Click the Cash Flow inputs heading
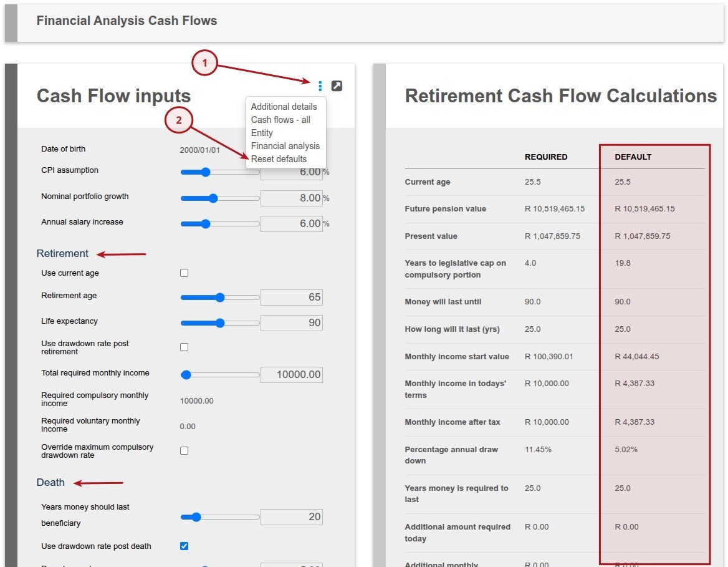This screenshot has height=567, width=728. [x=113, y=95]
